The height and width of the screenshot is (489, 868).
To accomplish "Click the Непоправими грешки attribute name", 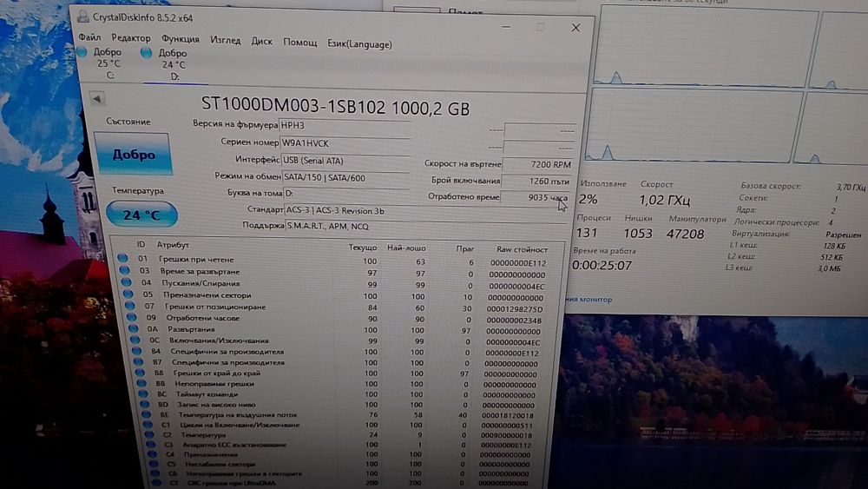I will [214, 383].
